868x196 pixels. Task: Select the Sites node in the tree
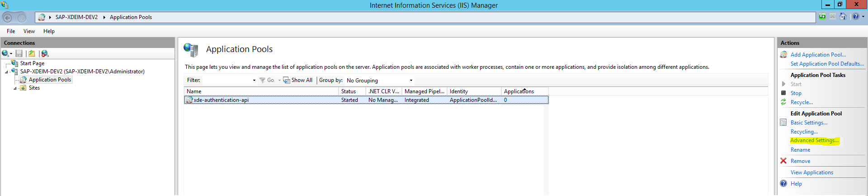click(34, 88)
